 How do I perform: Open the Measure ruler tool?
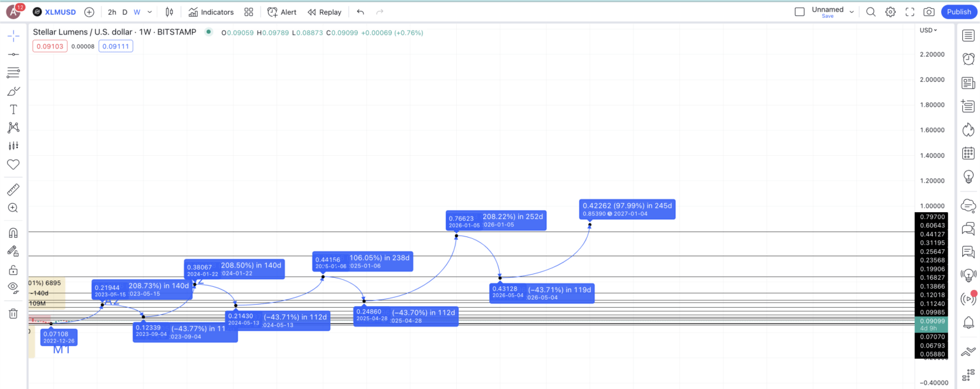pos(13,190)
